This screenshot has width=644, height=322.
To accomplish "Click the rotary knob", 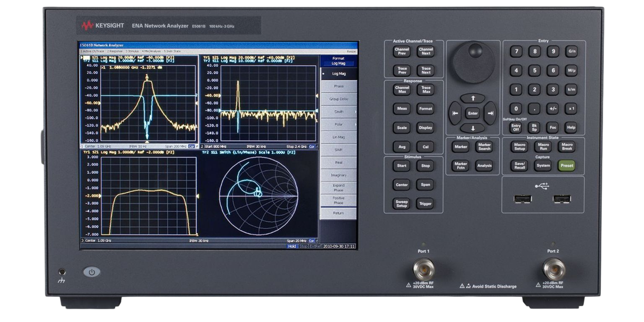I will coord(473,62).
